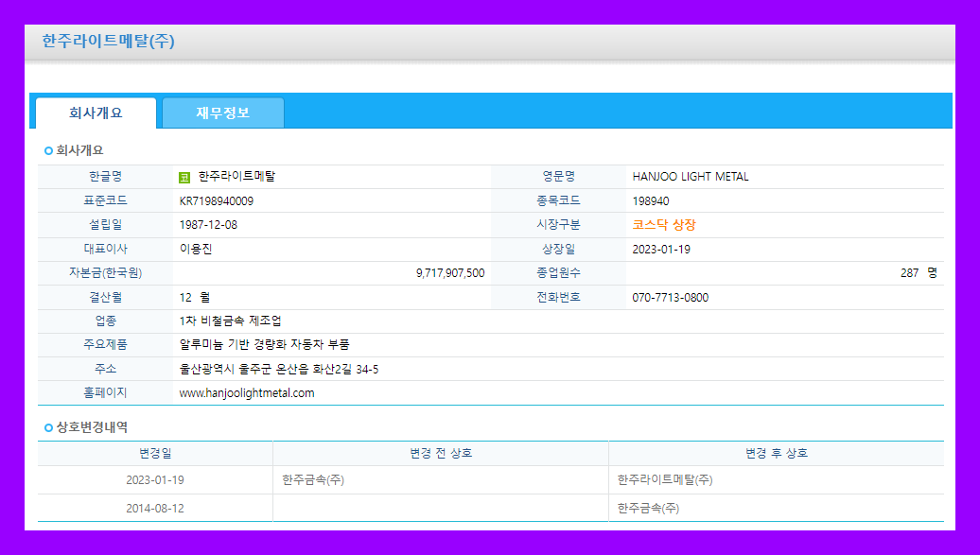
Task: Click the 상장일 field label
Action: click(x=558, y=249)
